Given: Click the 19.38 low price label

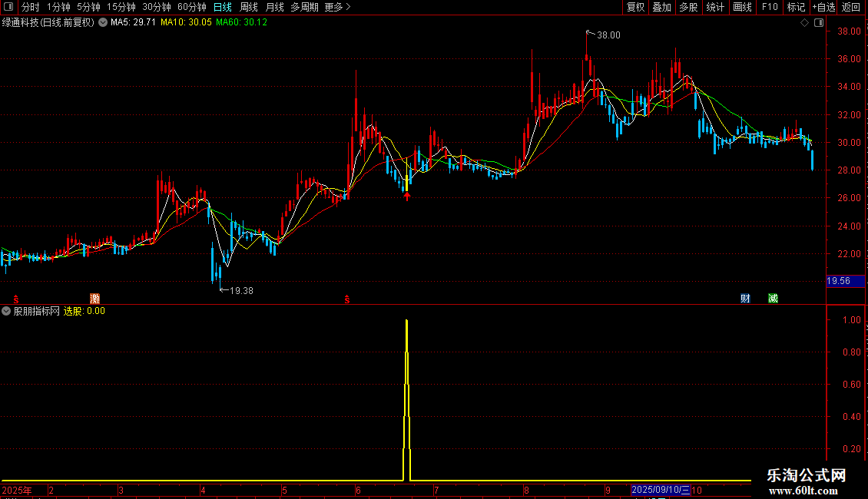Looking at the screenshot, I should point(241,291).
